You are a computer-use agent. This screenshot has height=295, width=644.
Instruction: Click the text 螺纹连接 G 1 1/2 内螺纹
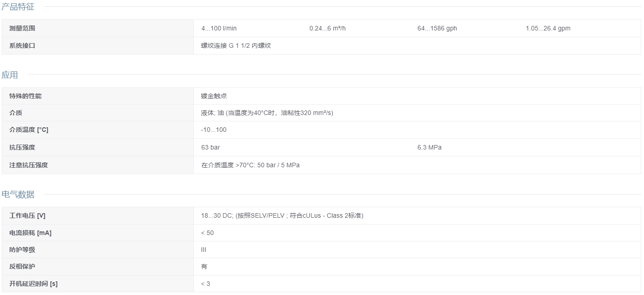(x=236, y=45)
